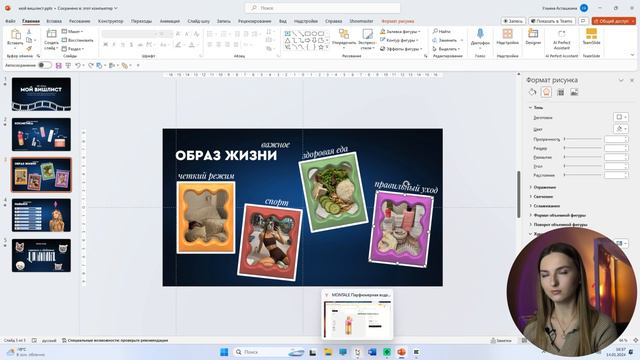Open the Макет layout dropdown
The width and height of the screenshot is (640, 360).
[x=72, y=31]
